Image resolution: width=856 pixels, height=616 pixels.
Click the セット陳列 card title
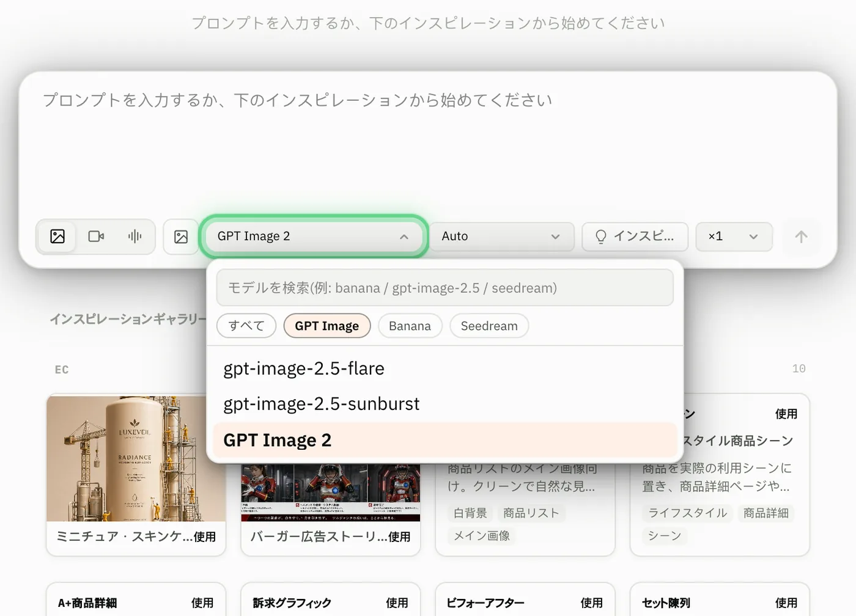pos(666,603)
